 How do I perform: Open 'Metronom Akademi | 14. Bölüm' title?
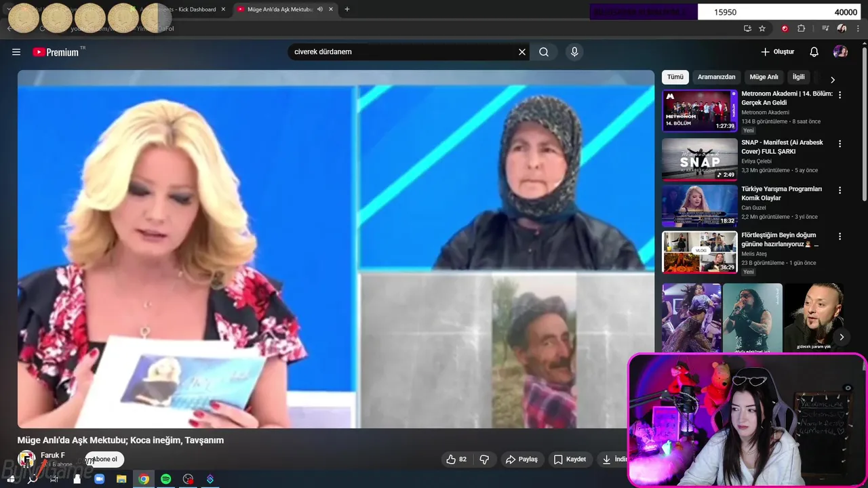tap(787, 98)
